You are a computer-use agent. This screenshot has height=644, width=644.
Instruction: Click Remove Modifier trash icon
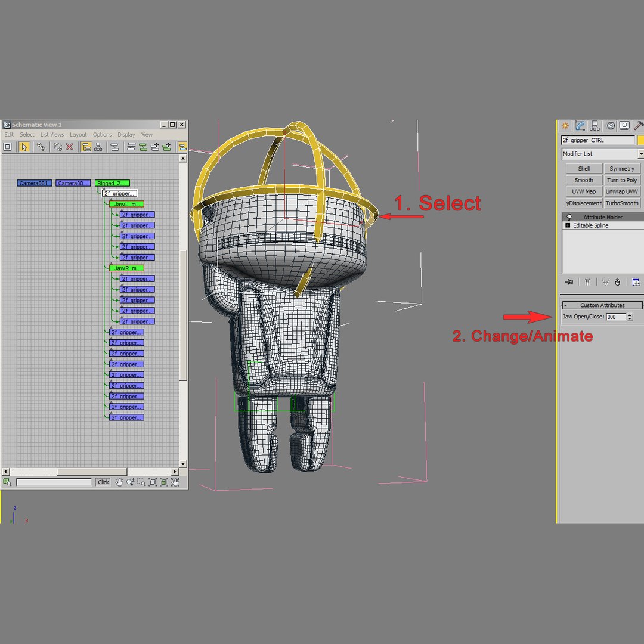(617, 282)
